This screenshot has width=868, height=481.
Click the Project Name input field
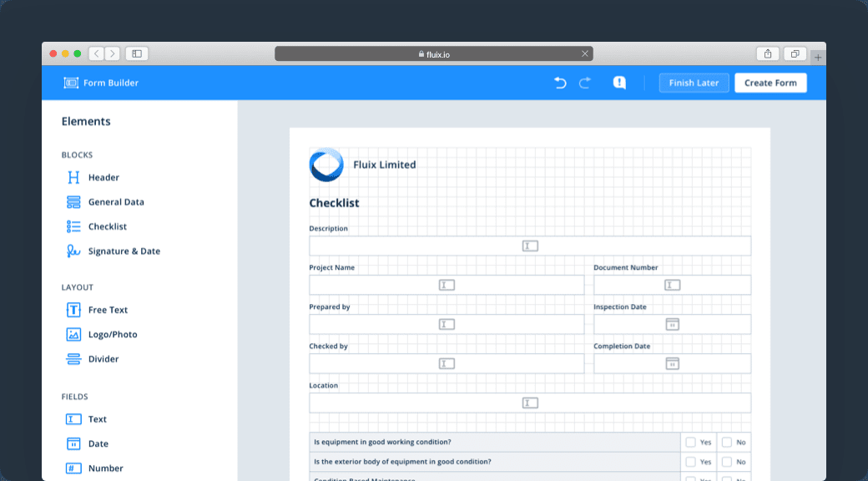(447, 285)
